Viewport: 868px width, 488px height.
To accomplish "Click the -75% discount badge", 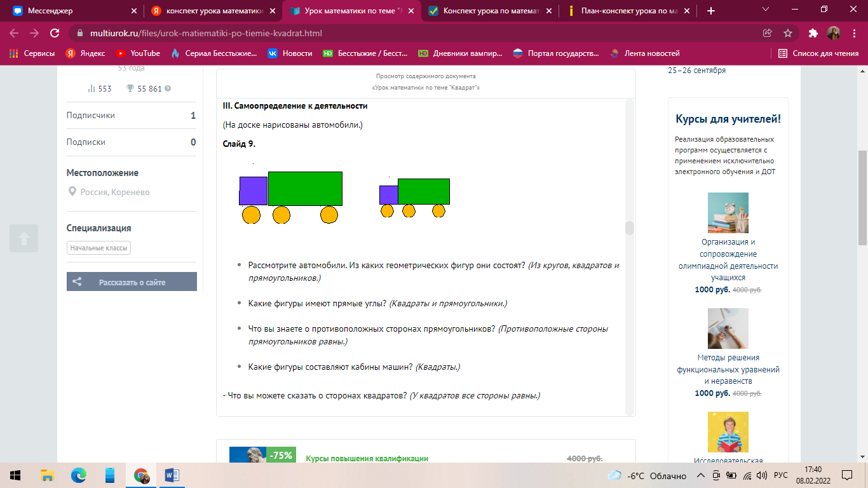I will coord(281,455).
